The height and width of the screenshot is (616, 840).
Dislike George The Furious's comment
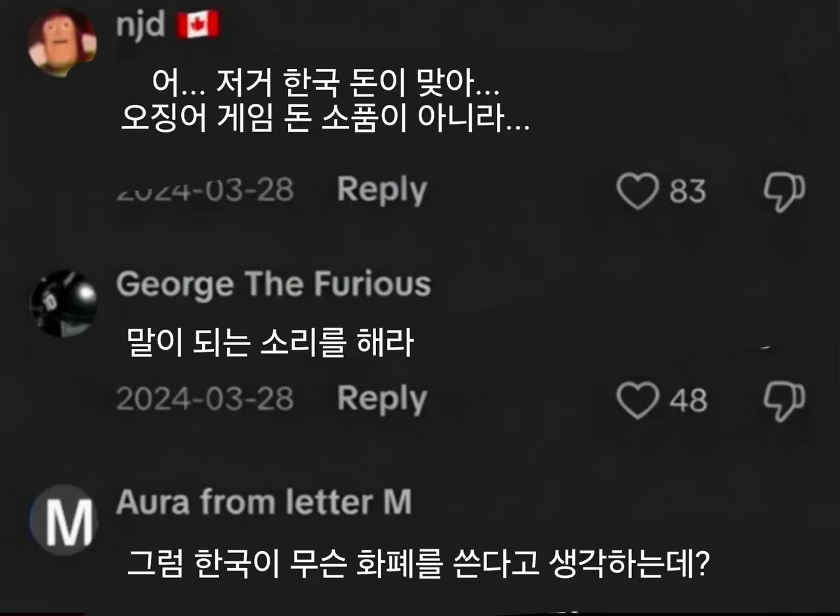(x=784, y=401)
